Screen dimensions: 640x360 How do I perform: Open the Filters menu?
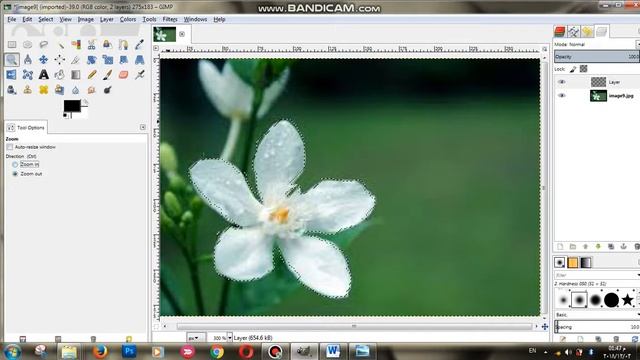click(x=170, y=19)
